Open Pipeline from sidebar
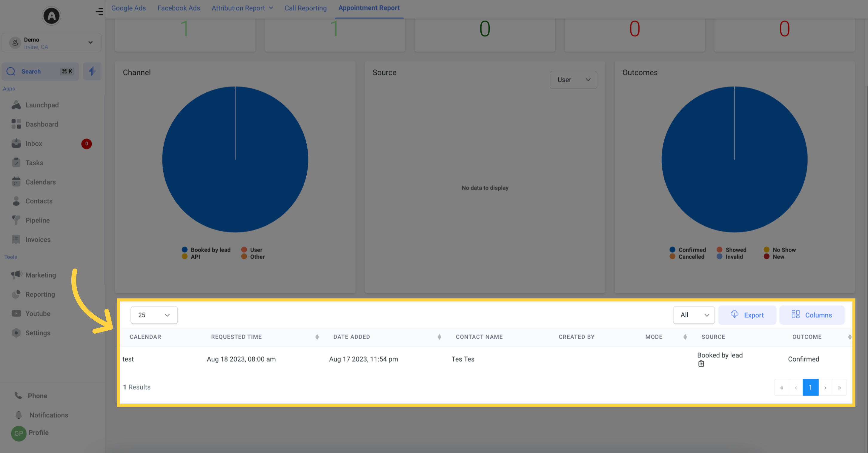 pos(37,220)
